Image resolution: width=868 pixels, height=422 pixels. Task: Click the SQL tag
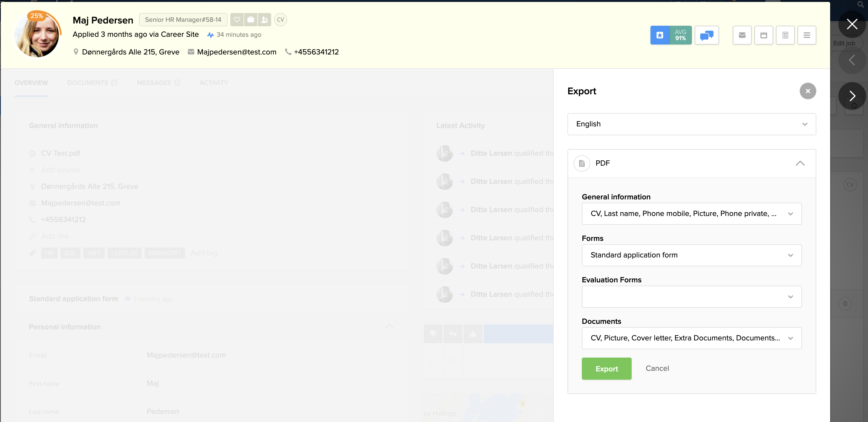point(70,253)
